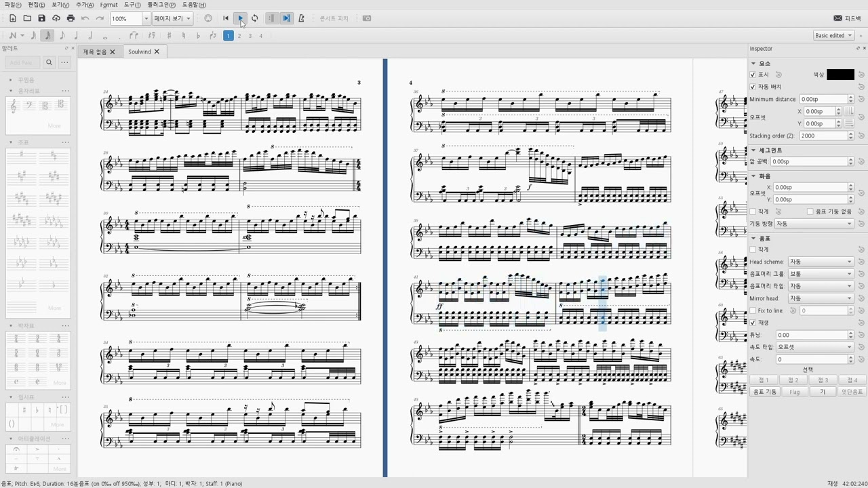Viewport: 868px width, 488px height.
Task: Select the highlighted 16th note duration
Action: [47, 35]
